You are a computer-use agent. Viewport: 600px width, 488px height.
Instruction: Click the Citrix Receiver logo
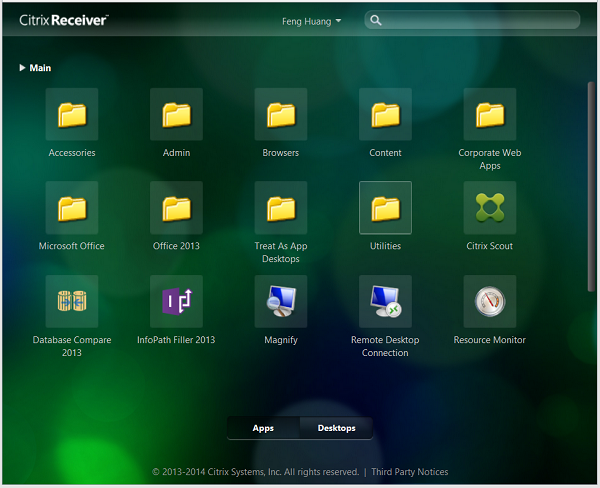64,20
